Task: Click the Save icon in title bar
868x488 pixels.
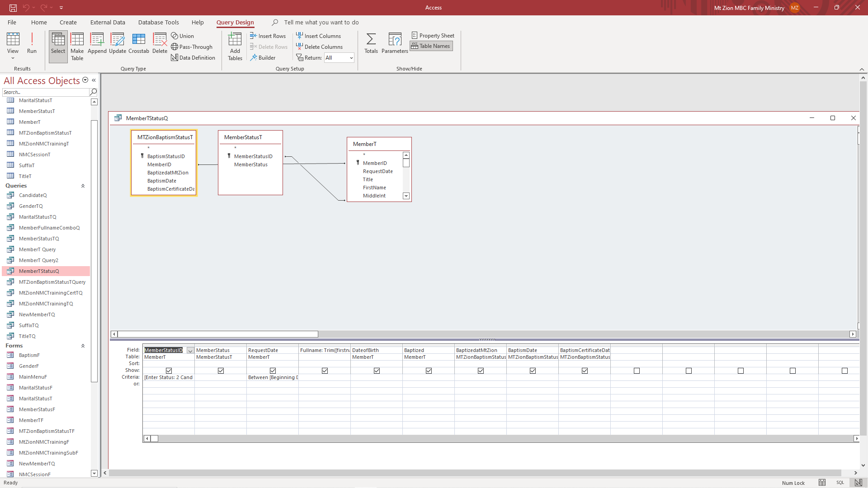Action: (13, 8)
